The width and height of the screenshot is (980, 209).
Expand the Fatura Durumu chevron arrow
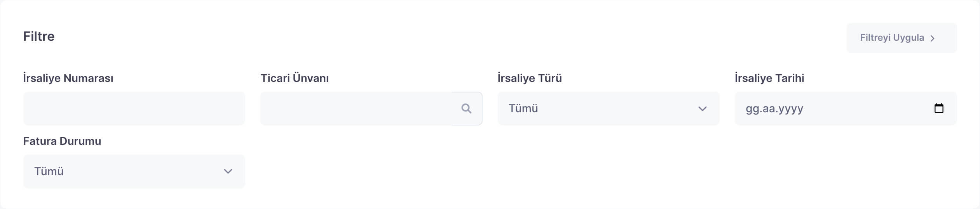pyautogui.click(x=228, y=171)
